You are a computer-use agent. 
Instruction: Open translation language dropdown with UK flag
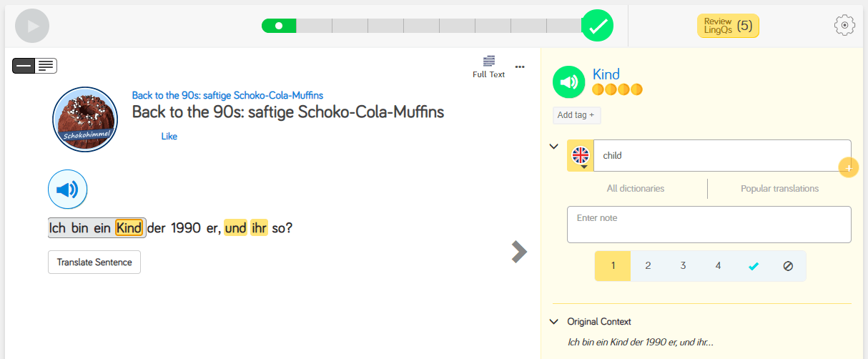581,156
